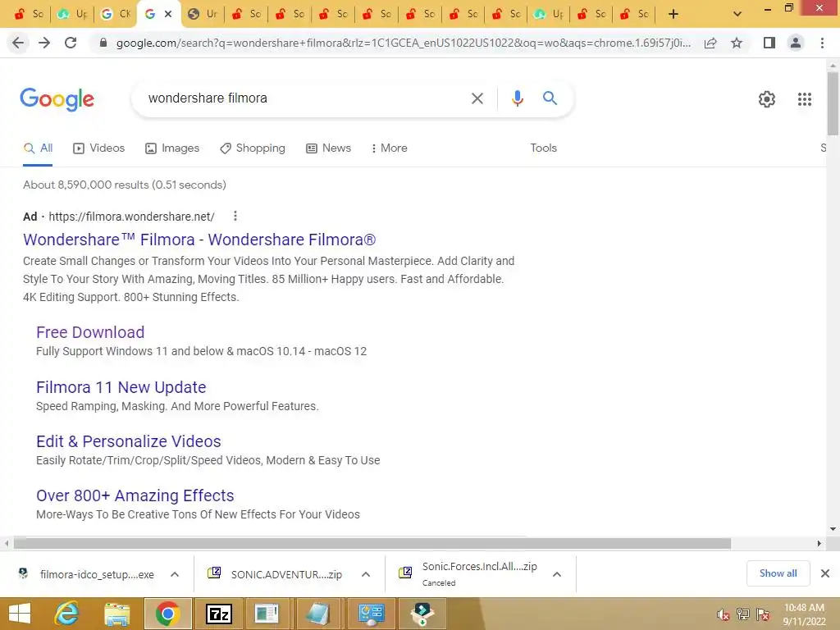Open File Explorer from taskbar
The image size is (840, 630).
[x=116, y=614]
